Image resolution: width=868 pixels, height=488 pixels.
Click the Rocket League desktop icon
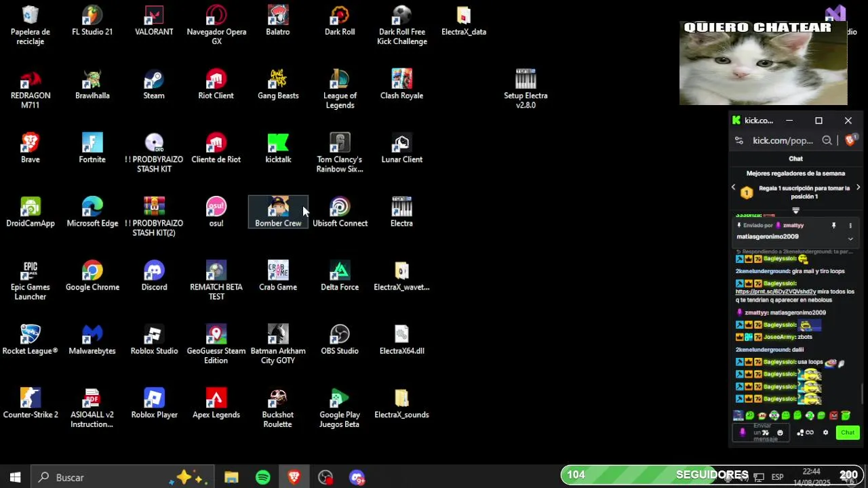(x=31, y=340)
